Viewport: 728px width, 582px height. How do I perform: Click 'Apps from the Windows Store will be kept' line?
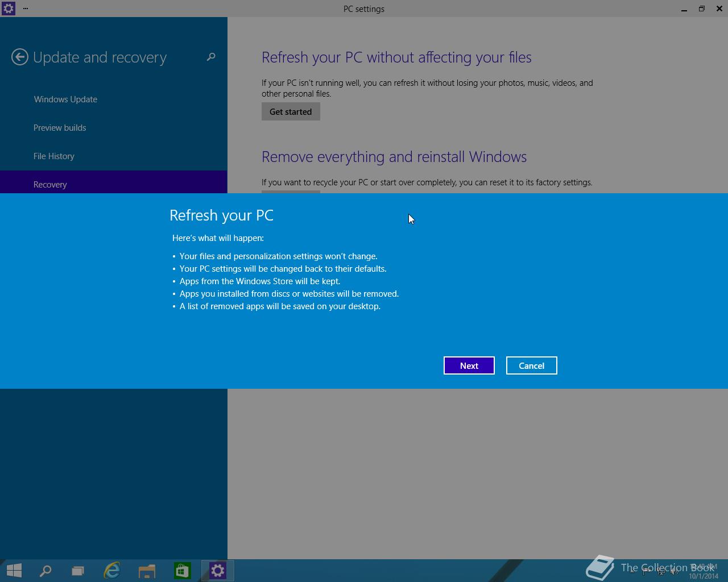(260, 281)
